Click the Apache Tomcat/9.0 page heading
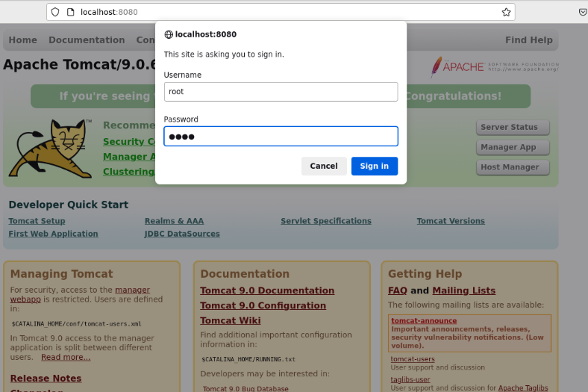This screenshot has width=588, height=392. [79, 64]
